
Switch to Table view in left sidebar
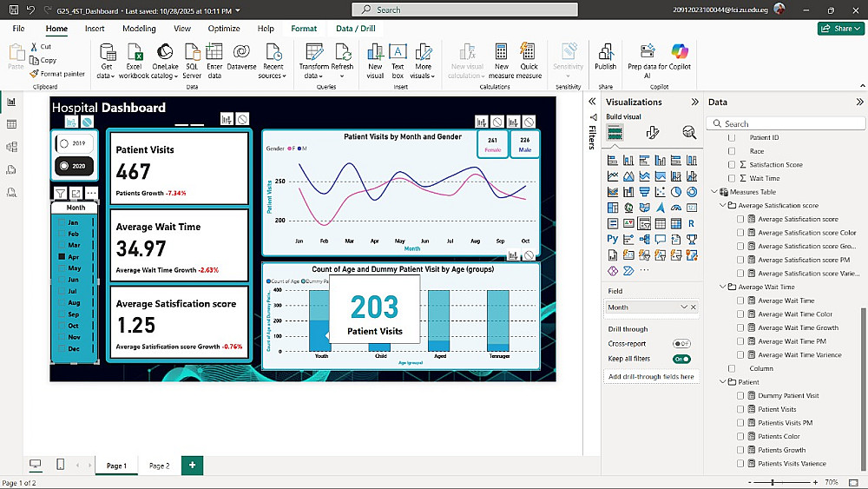pyautogui.click(x=11, y=124)
